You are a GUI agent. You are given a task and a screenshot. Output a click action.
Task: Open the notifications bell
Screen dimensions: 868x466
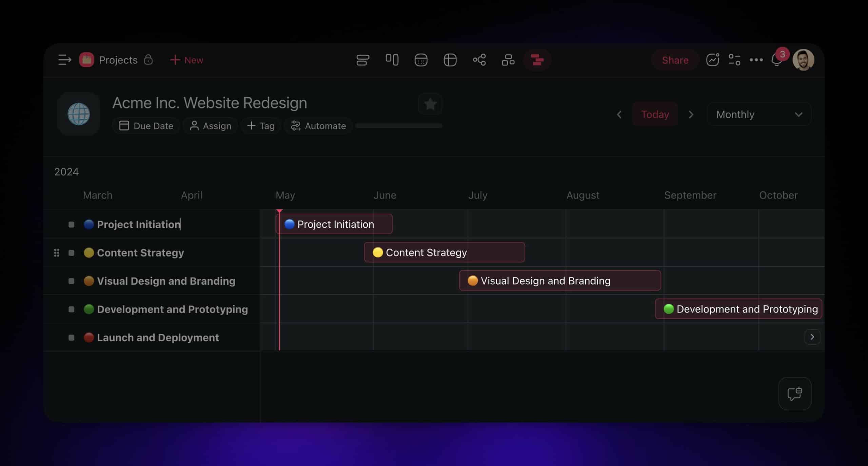[x=776, y=60]
